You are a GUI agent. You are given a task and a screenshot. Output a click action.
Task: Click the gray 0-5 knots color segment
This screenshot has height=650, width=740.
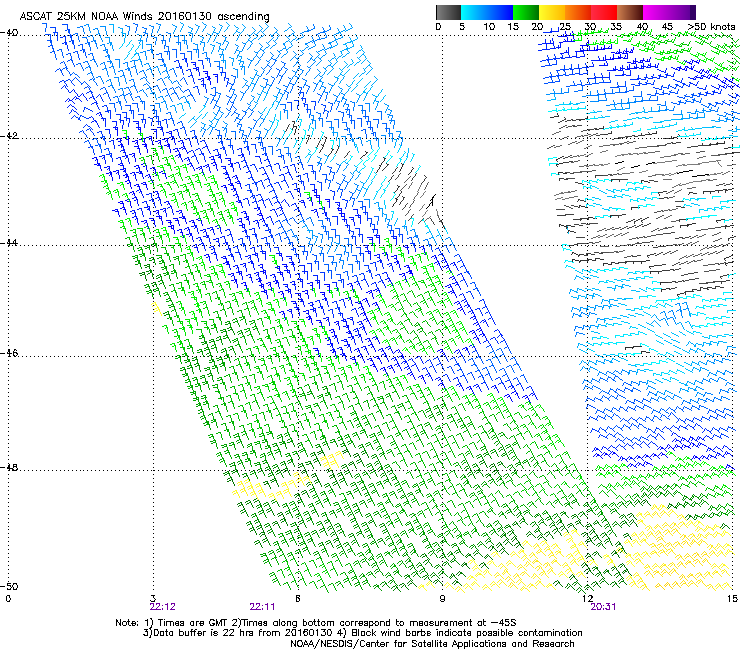point(448,12)
